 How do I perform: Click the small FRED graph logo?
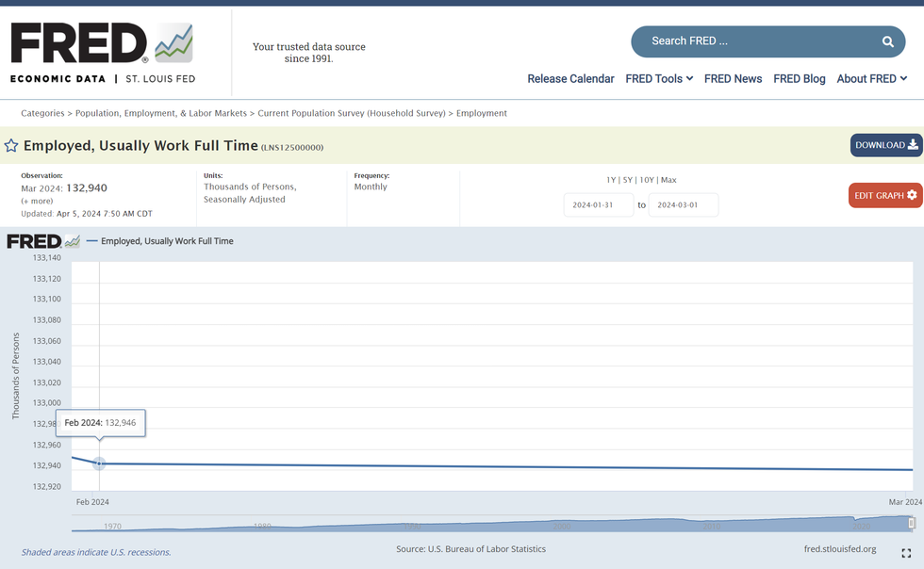pyautogui.click(x=42, y=241)
